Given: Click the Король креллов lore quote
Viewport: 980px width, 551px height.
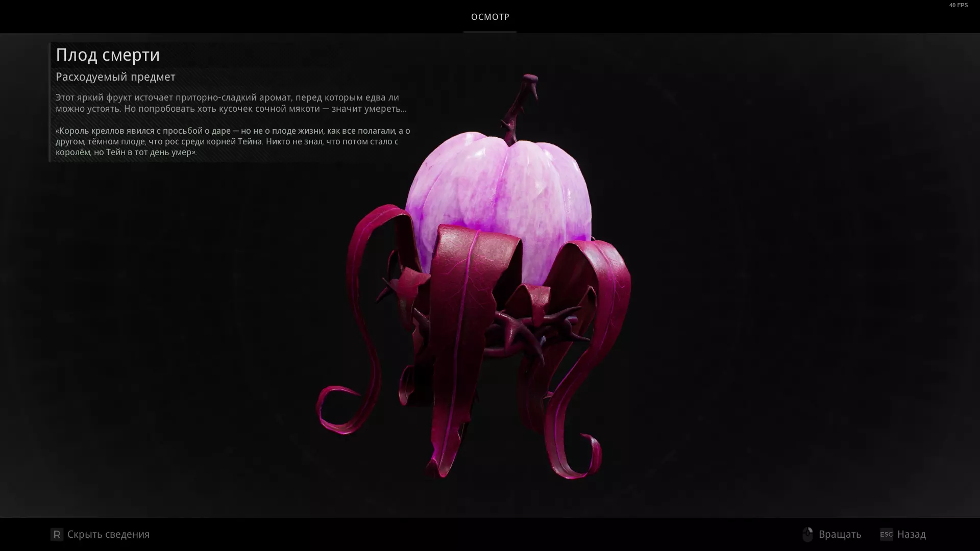Looking at the screenshot, I should (x=232, y=141).
